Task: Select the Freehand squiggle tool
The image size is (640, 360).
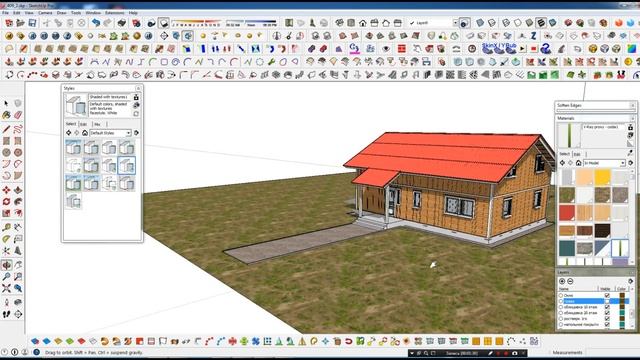Action: [x=18, y=129]
